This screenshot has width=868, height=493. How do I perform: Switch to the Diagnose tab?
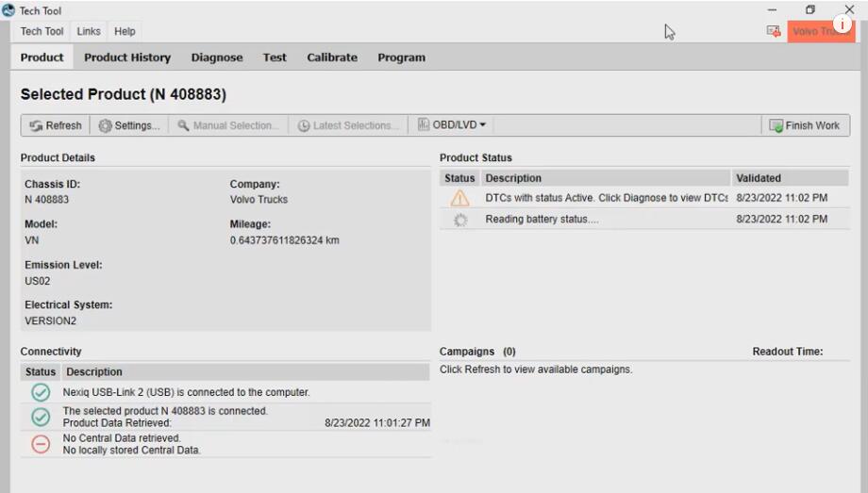pos(217,58)
